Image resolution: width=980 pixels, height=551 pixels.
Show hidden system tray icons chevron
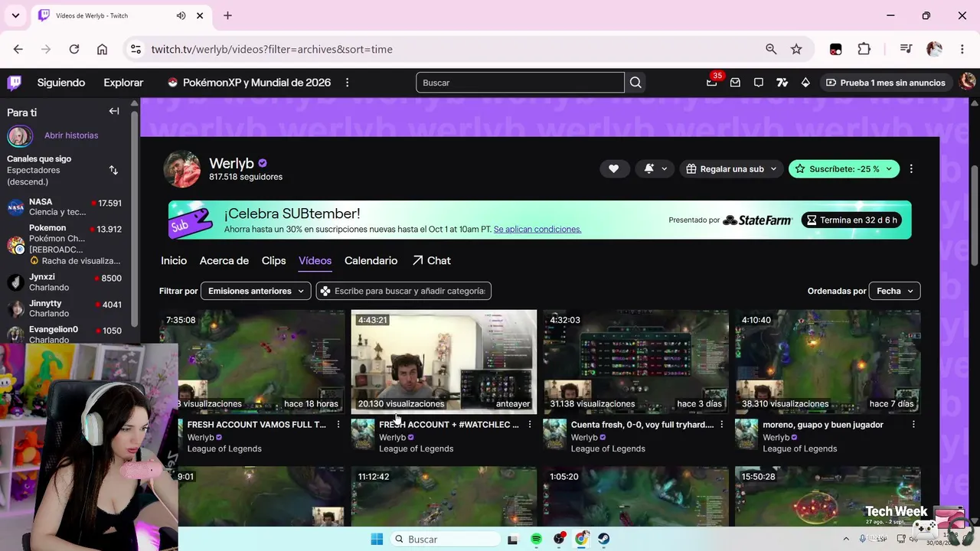coord(846,539)
